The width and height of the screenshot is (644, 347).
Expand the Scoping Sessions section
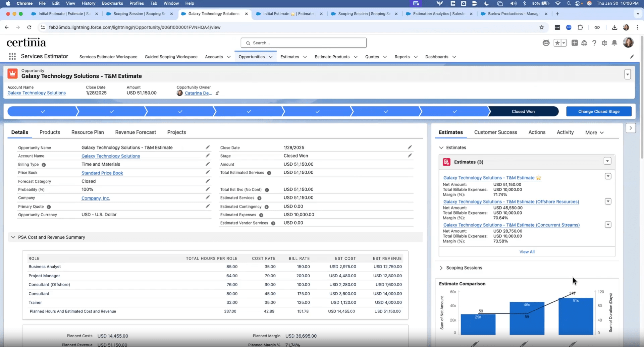pyautogui.click(x=441, y=268)
